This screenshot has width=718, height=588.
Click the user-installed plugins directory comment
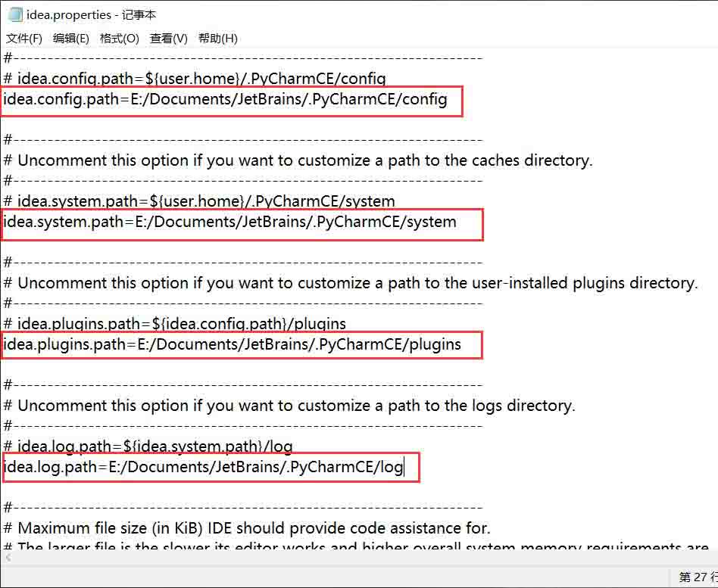tap(351, 283)
